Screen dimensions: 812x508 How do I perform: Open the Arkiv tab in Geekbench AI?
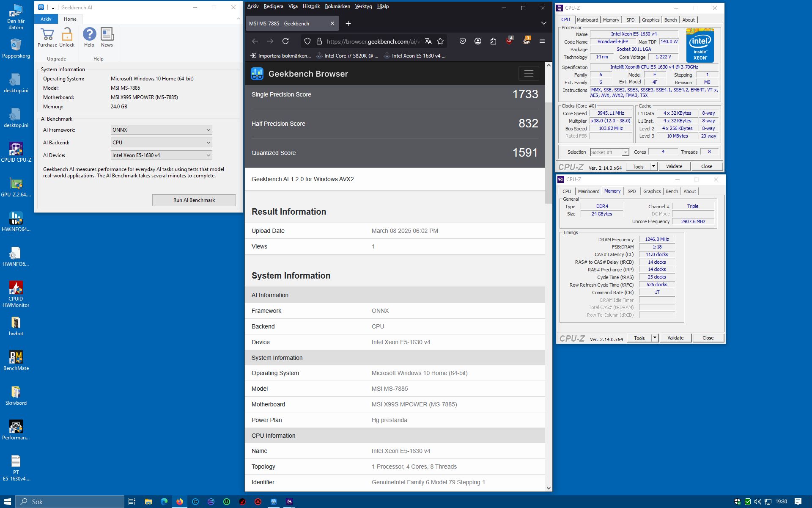(46, 19)
